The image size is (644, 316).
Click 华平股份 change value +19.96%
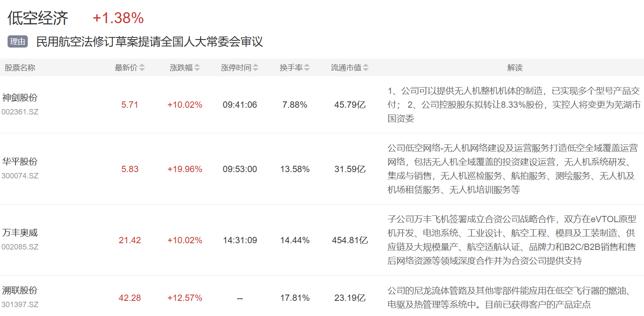click(x=185, y=169)
